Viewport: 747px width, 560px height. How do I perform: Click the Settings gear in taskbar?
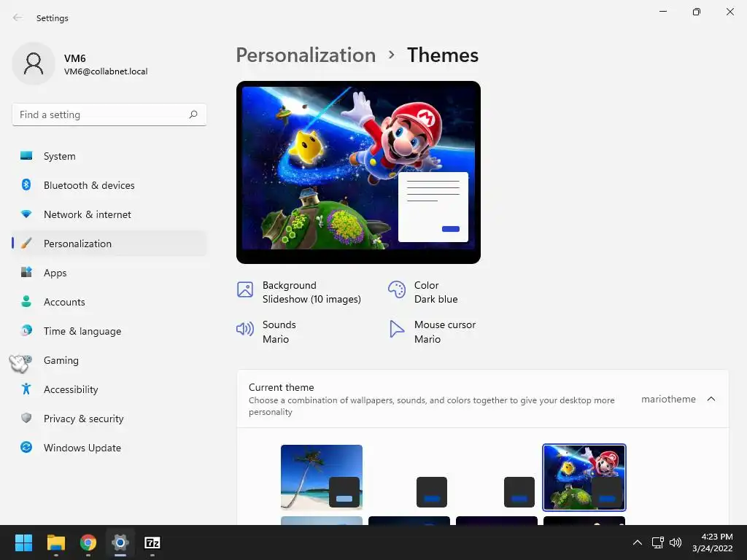(120, 542)
